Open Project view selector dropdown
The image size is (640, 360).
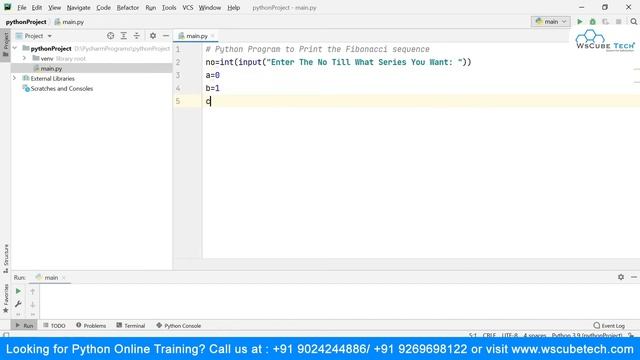pyautogui.click(x=33, y=36)
